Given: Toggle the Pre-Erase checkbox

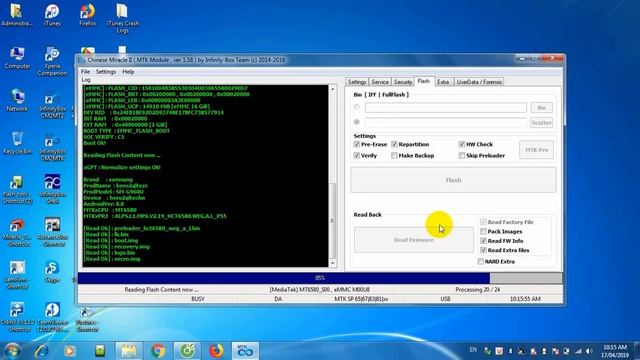Looking at the screenshot, I should [x=357, y=144].
